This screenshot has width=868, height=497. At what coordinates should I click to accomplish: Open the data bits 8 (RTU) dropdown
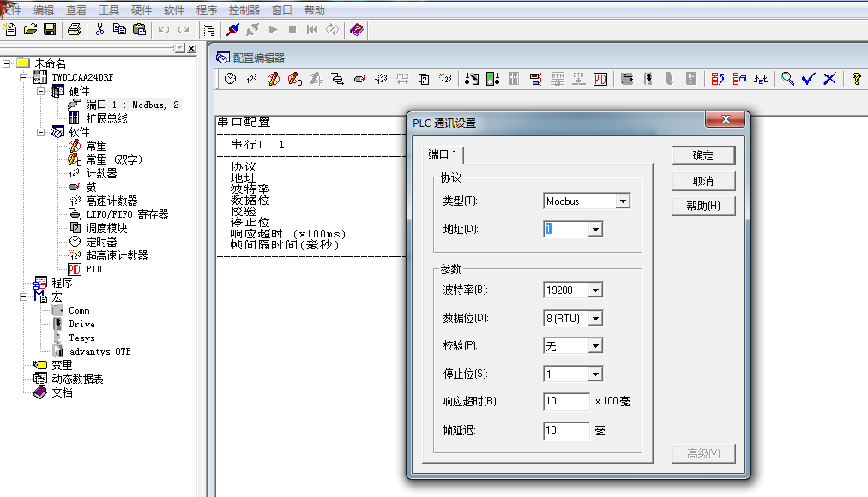[595, 319]
